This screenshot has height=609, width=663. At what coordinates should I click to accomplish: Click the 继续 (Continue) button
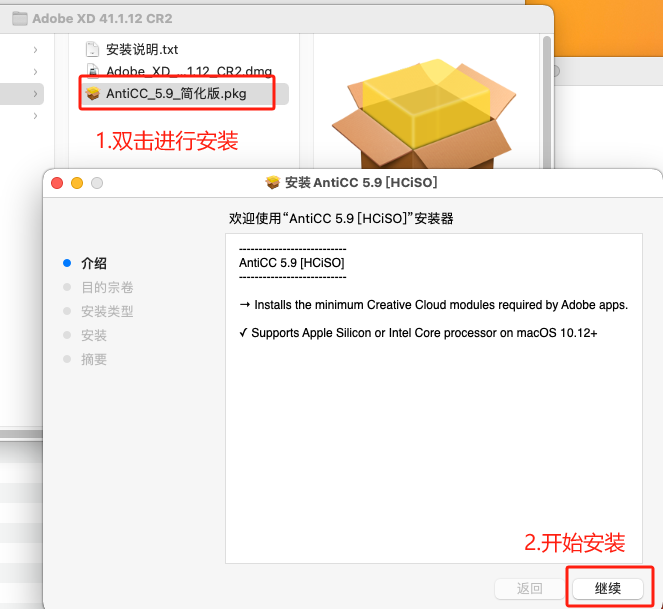point(608,588)
